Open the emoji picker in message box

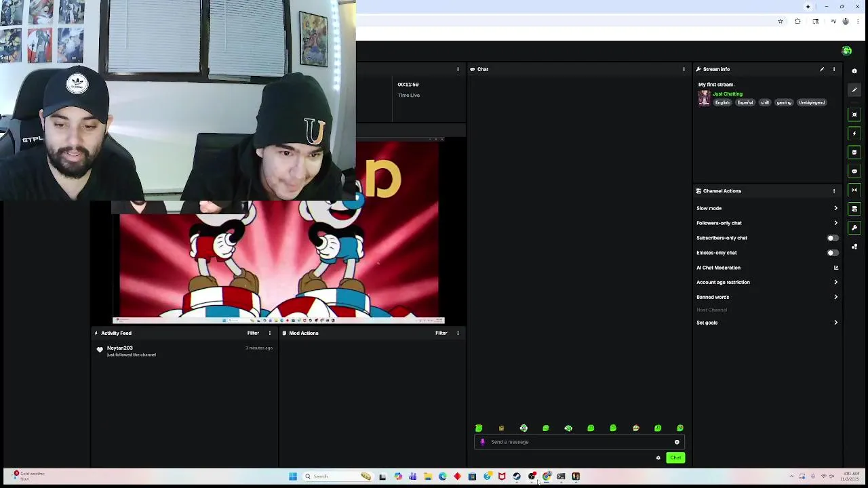coord(677,442)
